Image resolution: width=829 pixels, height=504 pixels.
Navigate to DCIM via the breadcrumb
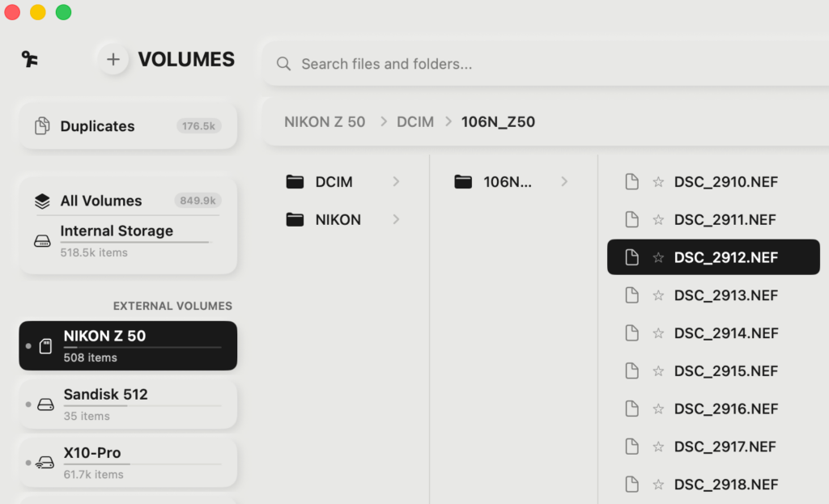(x=414, y=121)
